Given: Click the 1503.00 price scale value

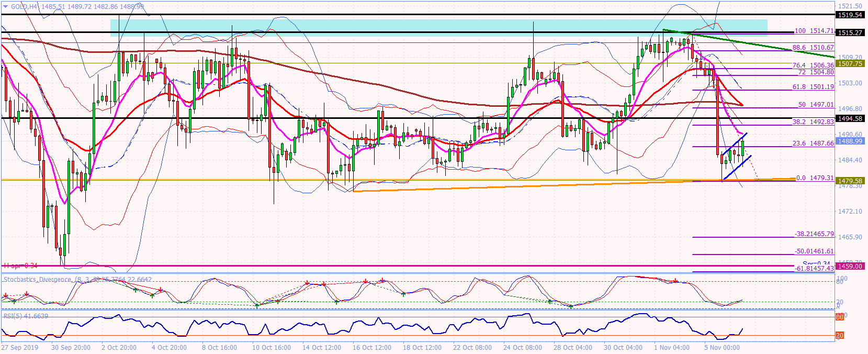Looking at the screenshot, I should pyautogui.click(x=850, y=83).
